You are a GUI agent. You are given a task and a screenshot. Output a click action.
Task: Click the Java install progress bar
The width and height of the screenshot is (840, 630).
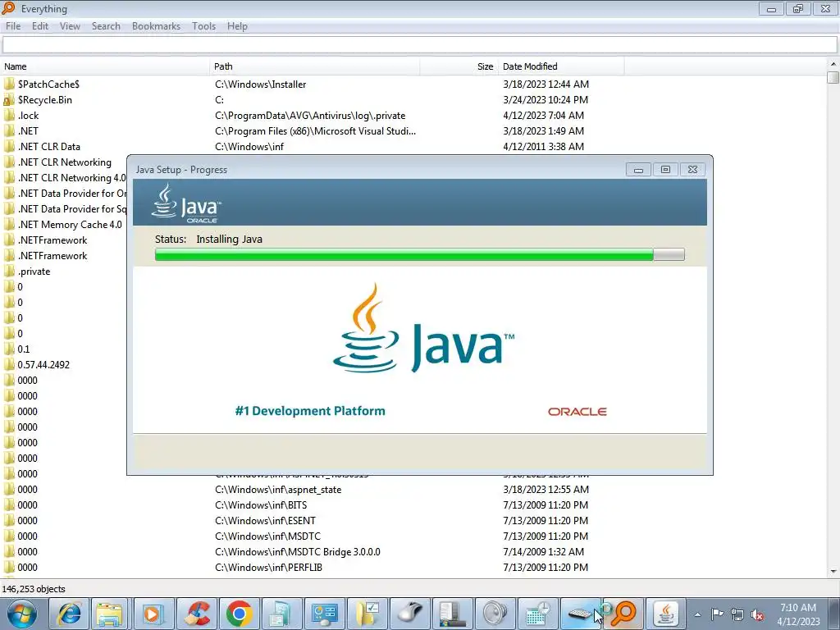[x=419, y=254]
